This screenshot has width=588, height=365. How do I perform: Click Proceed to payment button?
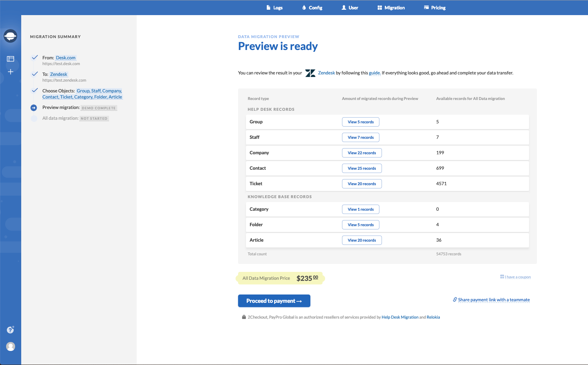274,301
